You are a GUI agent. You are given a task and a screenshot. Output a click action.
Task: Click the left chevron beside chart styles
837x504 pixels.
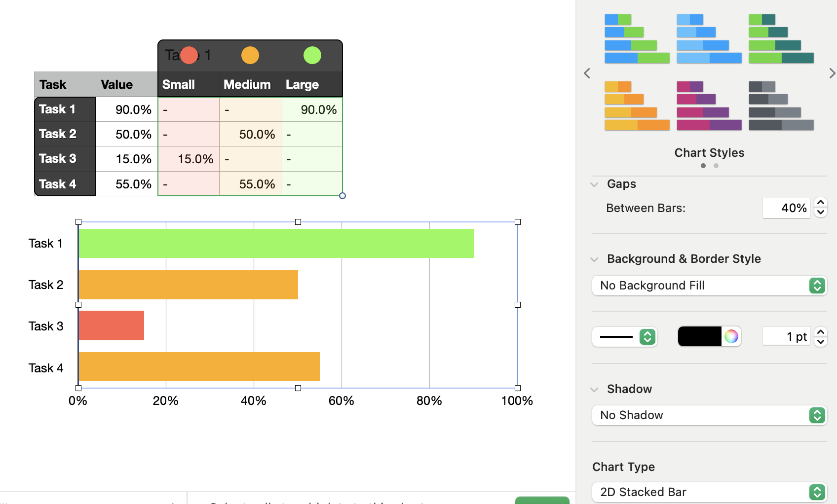[x=587, y=73]
